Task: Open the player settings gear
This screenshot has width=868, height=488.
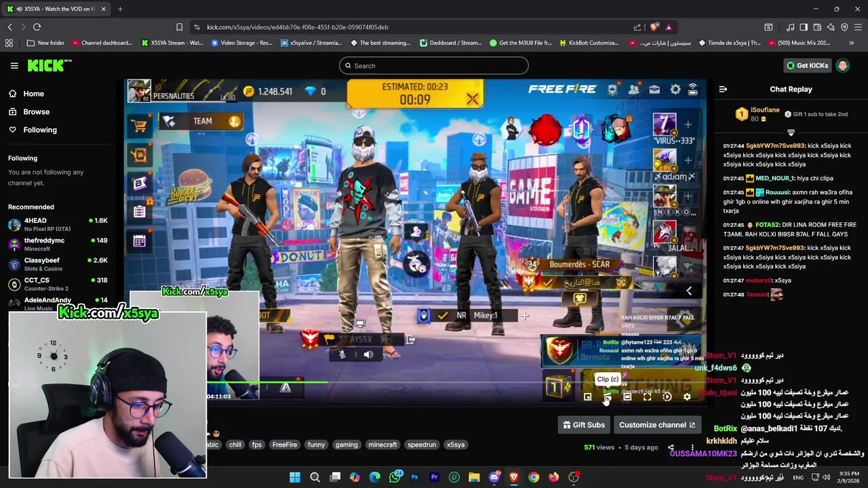Action: 687,397
